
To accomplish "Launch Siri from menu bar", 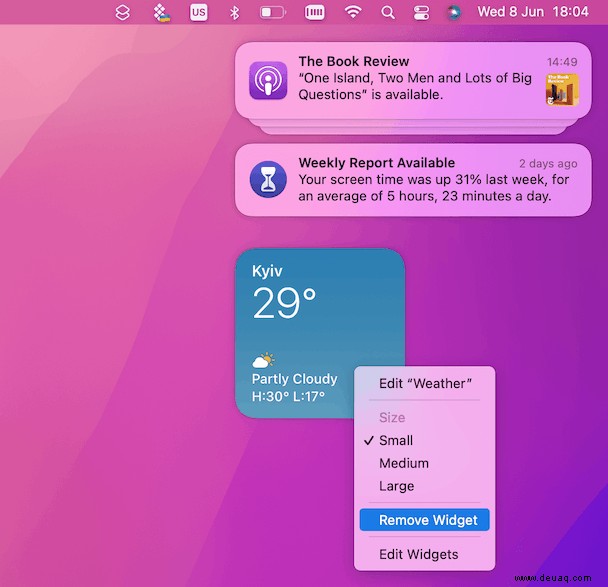I will click(x=454, y=13).
